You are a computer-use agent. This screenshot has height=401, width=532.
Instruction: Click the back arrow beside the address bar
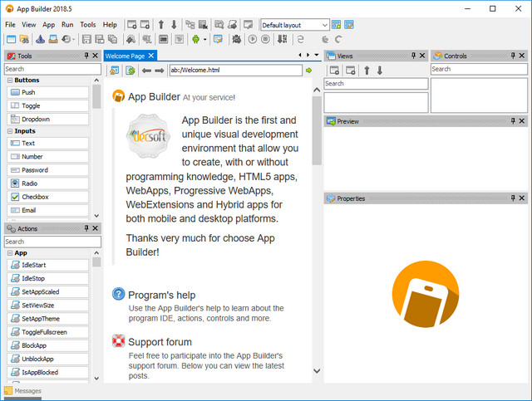pyautogui.click(x=147, y=71)
